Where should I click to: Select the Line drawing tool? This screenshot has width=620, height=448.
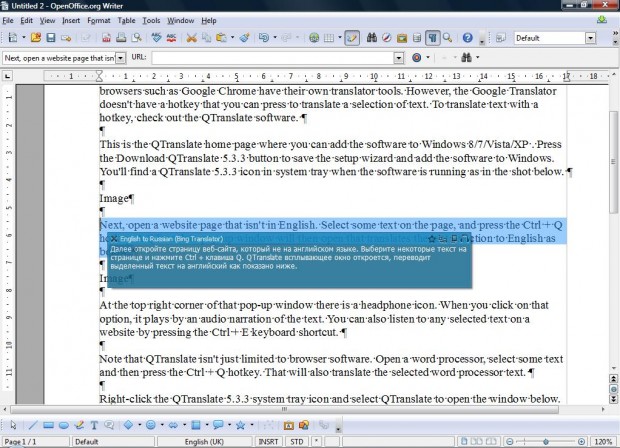pyautogui.click(x=33, y=425)
